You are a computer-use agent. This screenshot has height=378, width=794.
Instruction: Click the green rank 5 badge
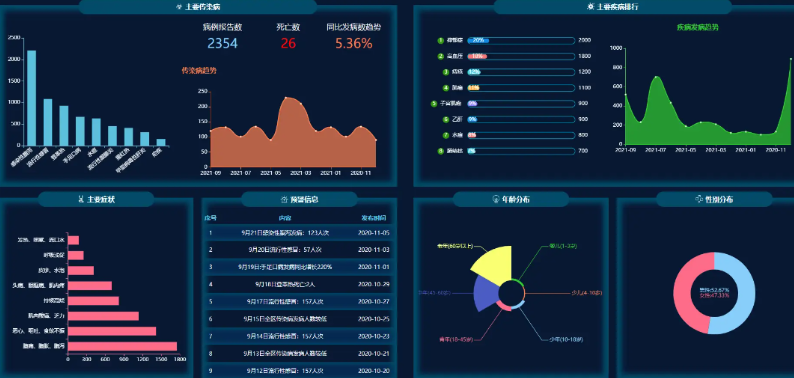pyautogui.click(x=433, y=103)
